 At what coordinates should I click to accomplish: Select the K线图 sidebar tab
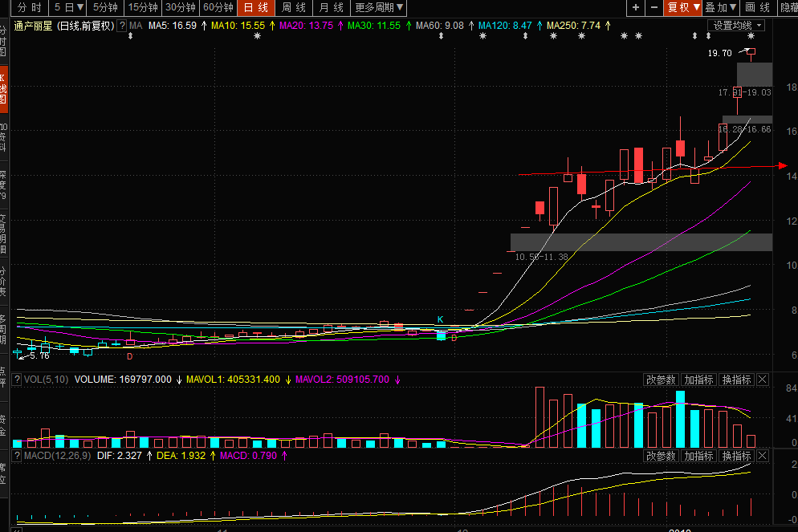(3, 89)
